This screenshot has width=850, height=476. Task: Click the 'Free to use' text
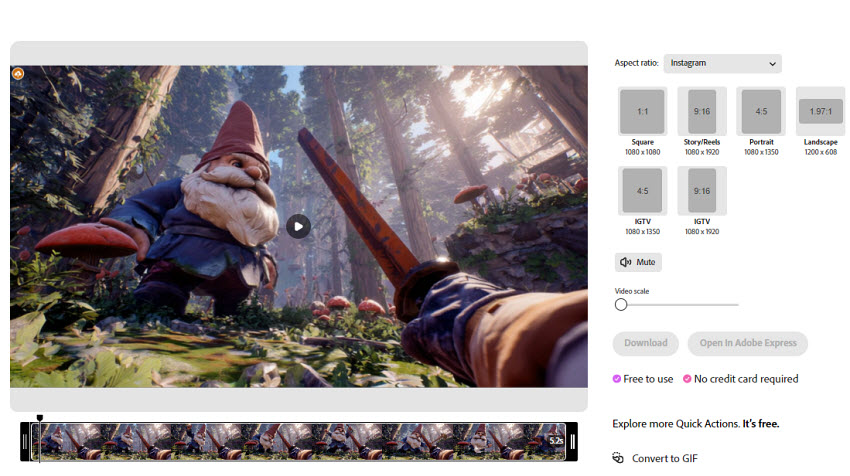648,379
